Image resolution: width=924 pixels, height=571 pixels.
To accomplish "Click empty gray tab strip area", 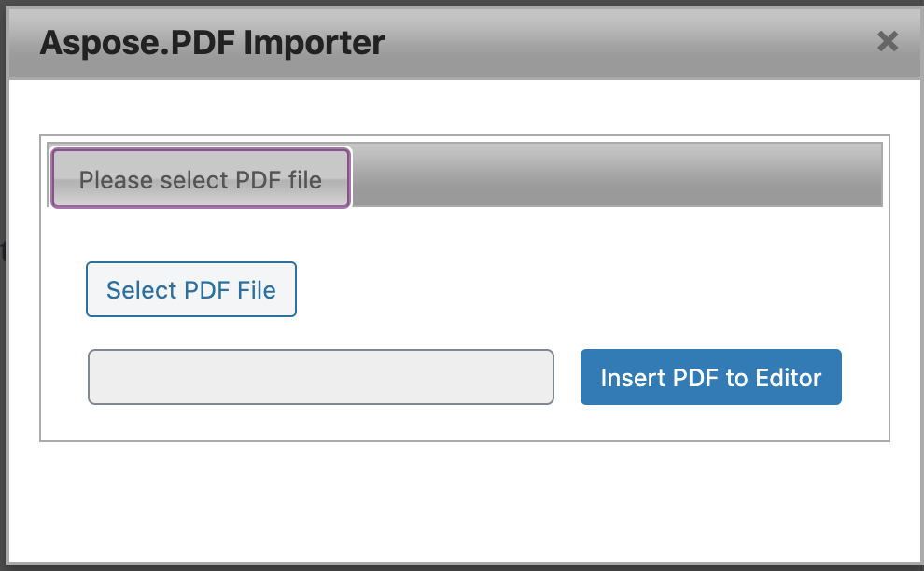I will tap(616, 174).
